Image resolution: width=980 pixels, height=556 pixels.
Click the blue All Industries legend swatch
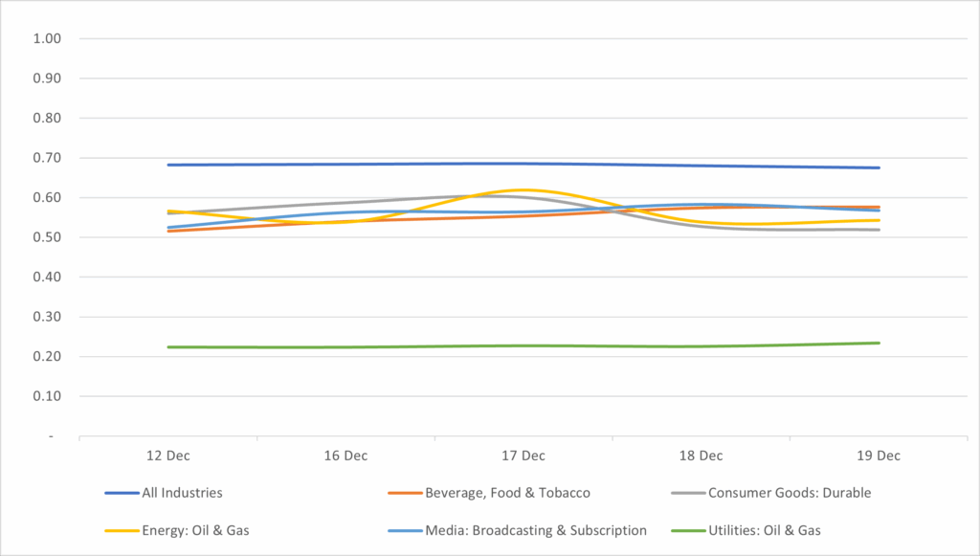121,493
